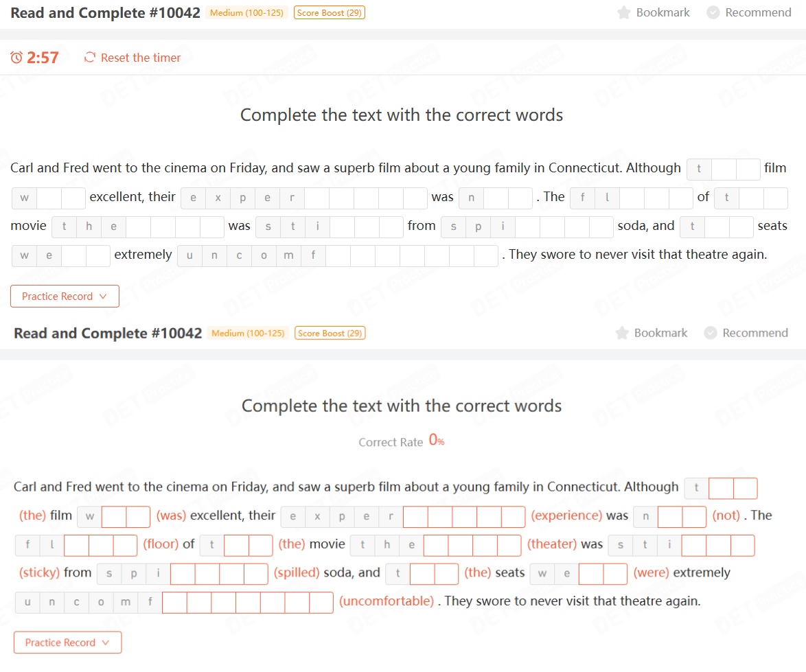The height and width of the screenshot is (672, 806).
Task: Click first empty box of 'uncomf' word, top exercise
Action: [338, 256]
